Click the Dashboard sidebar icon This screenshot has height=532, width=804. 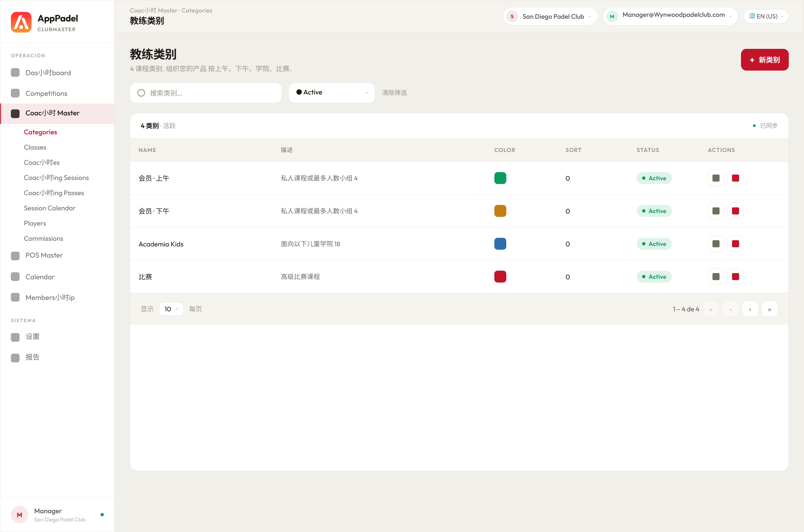tap(15, 73)
